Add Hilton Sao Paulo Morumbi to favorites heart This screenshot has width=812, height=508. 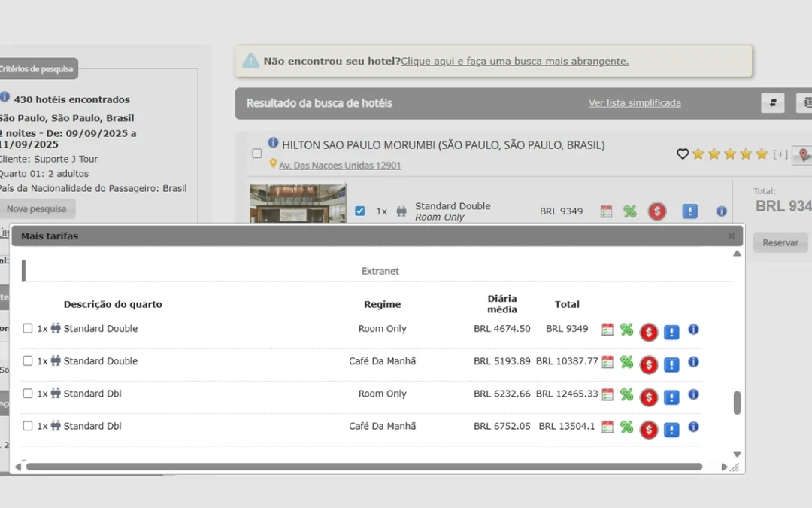tap(682, 154)
